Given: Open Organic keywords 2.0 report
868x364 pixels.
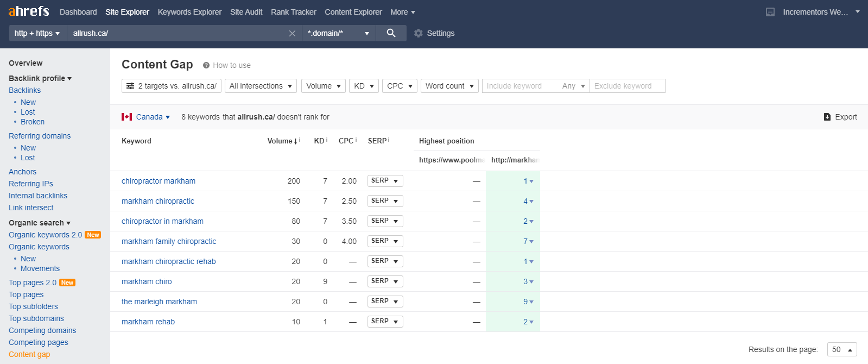Looking at the screenshot, I should point(45,235).
